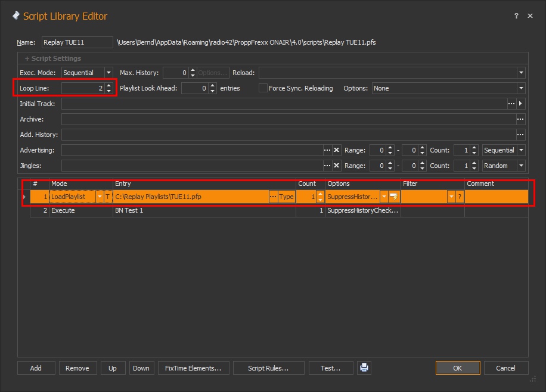Select row 2 Execute mode cell
The height and width of the screenshot is (392, 546).
tap(81, 210)
